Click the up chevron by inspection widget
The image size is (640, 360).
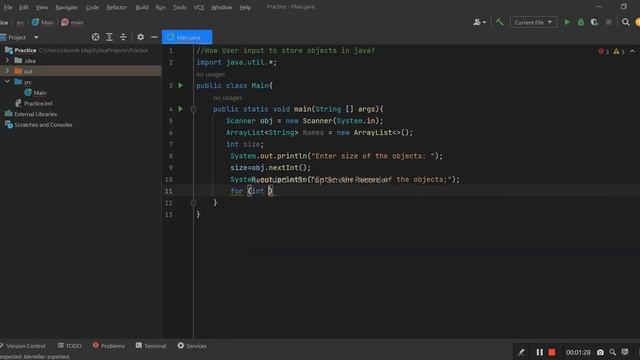[x=632, y=51]
